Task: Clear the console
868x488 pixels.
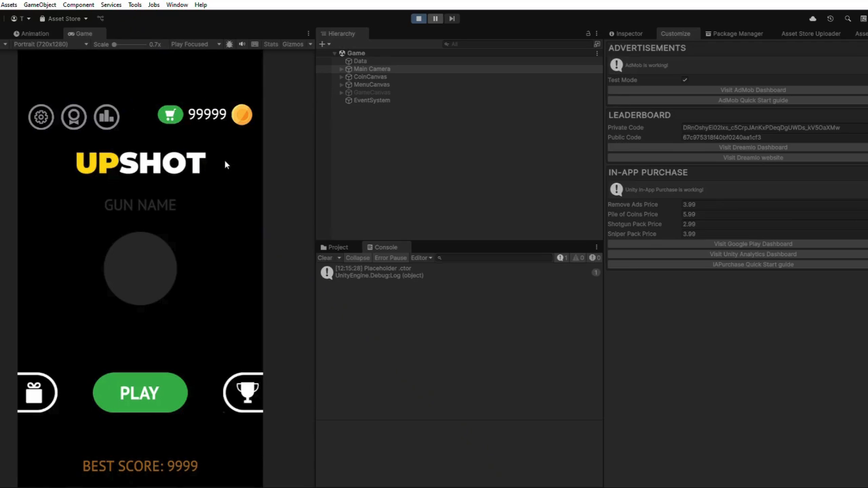Action: tap(325, 258)
